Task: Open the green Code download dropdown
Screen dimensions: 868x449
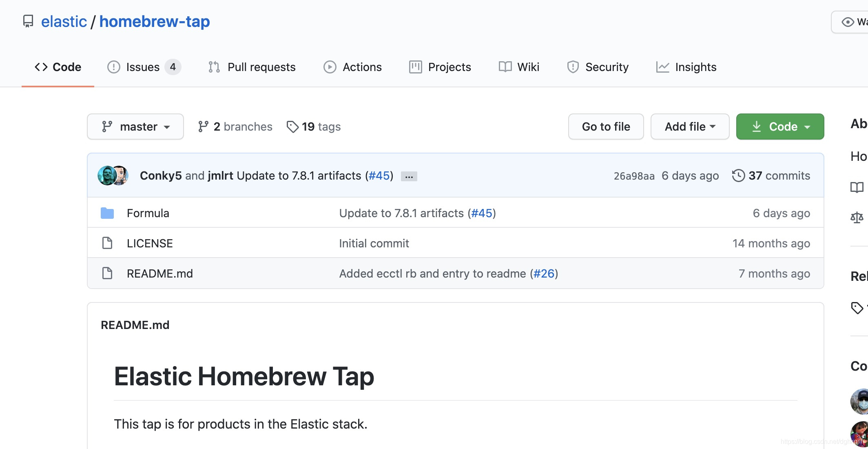Action: (780, 127)
